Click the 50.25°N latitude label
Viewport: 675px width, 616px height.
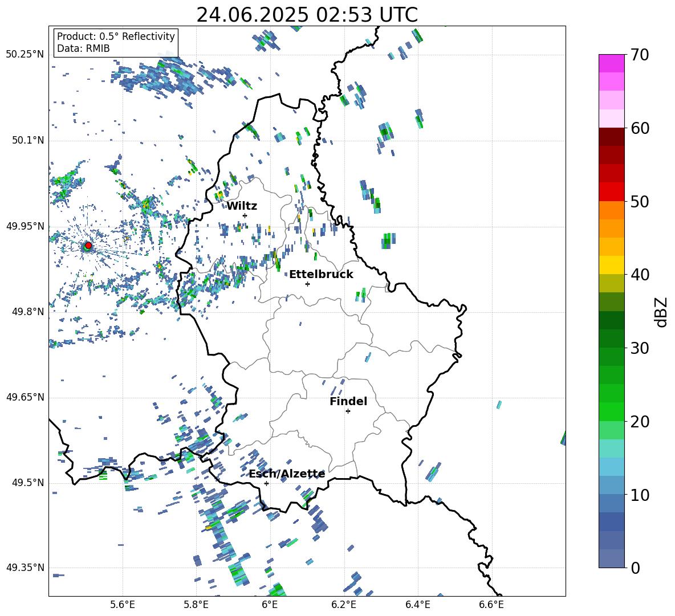point(25,55)
